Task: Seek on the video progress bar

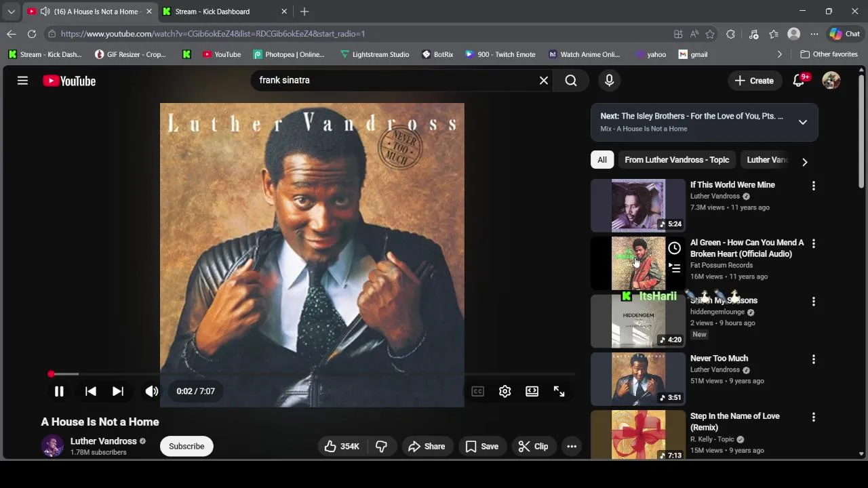Action: click(312, 374)
